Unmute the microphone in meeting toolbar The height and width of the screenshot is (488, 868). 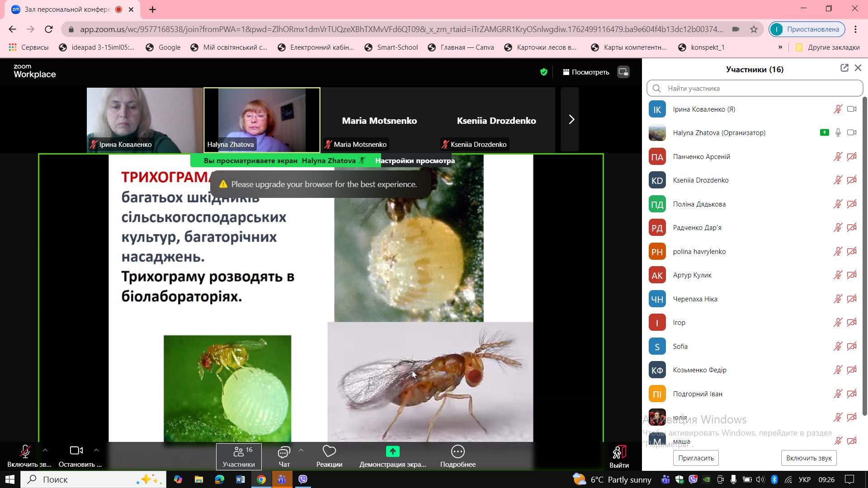25,451
